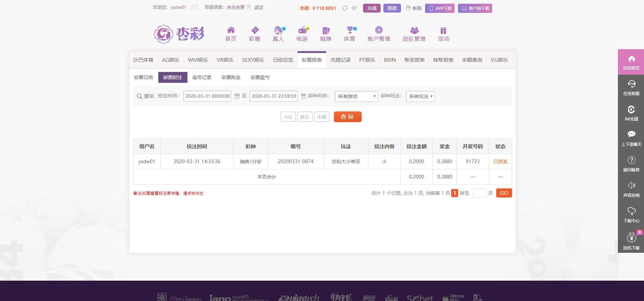The image size is (644, 301).
Task: Open 真人 live casino nav icon
Action: 278,34
